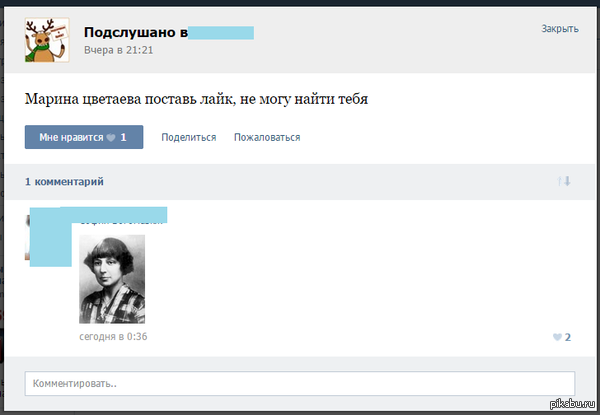Close the post with Закрыть
The image size is (600, 415).
(559, 29)
